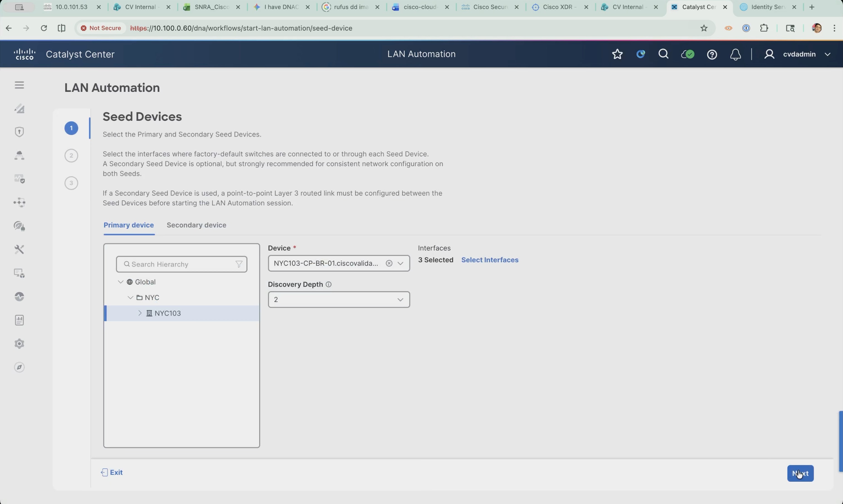Image resolution: width=843 pixels, height=504 pixels.
Task: Click the search magnifier in header
Action: point(663,54)
